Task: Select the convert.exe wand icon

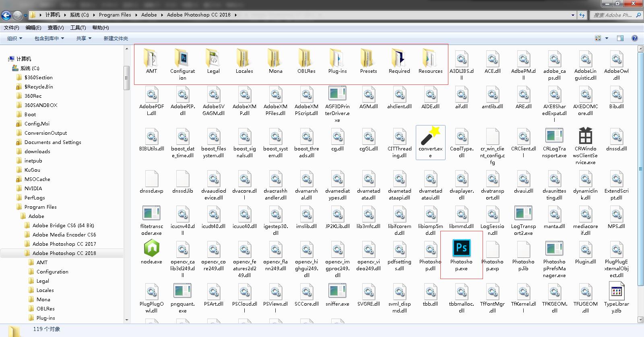Action: click(430, 136)
